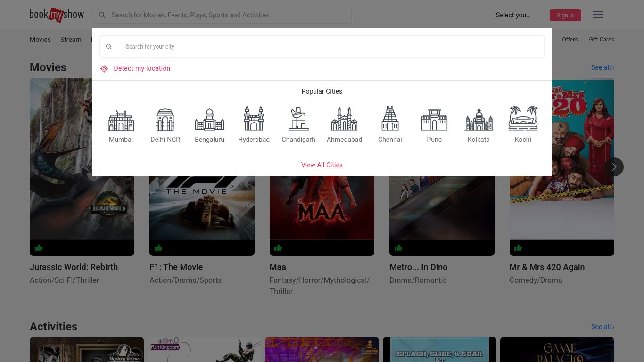Click the F1: The Movie title
644x362 pixels.
pyautogui.click(x=176, y=267)
